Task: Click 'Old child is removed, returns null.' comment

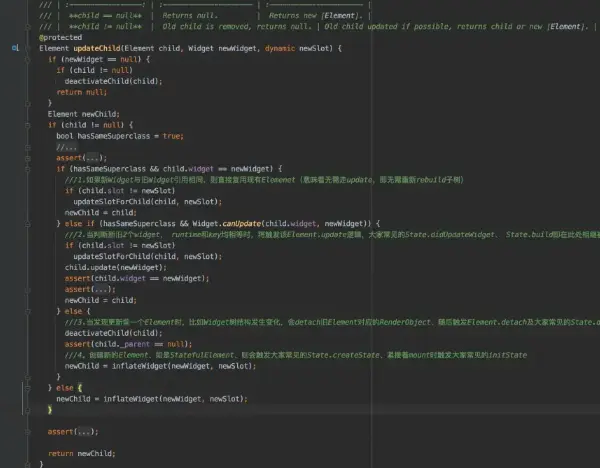Action: pos(237,27)
